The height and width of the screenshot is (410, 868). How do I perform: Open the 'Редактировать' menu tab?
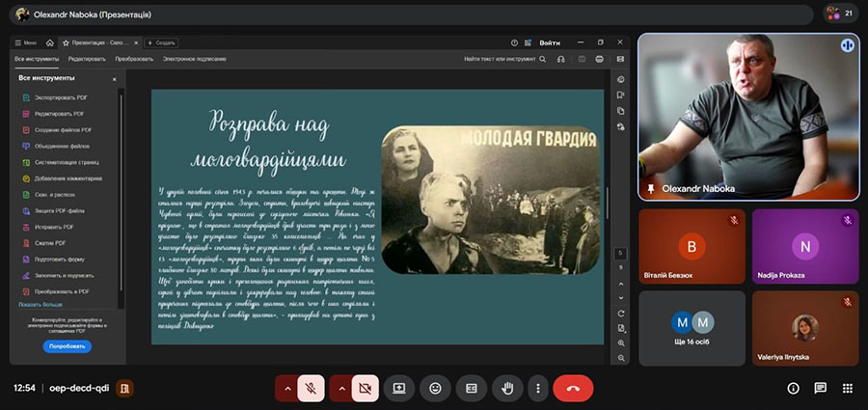pyautogui.click(x=87, y=59)
